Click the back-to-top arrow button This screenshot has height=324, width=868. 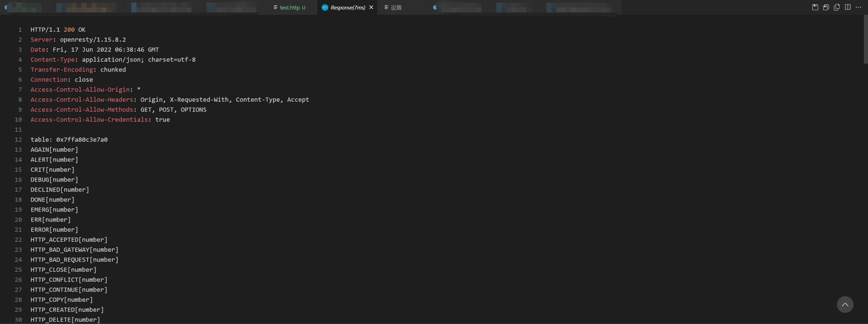tap(845, 304)
